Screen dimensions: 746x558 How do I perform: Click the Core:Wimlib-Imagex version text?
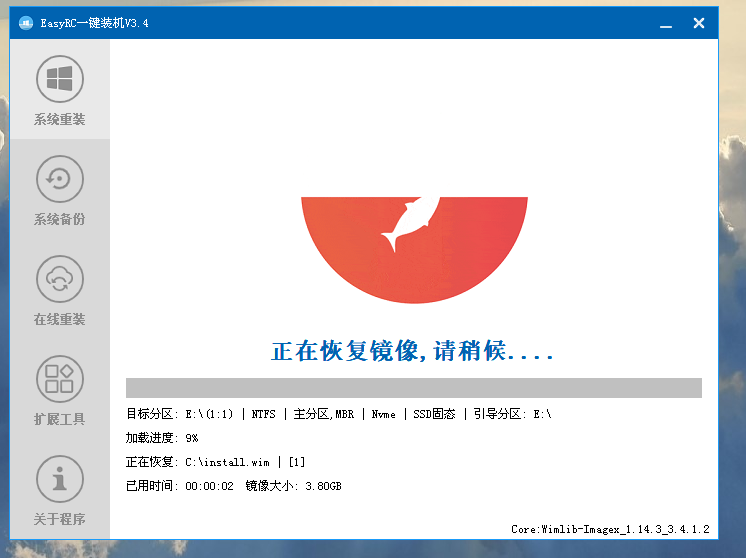point(610,529)
